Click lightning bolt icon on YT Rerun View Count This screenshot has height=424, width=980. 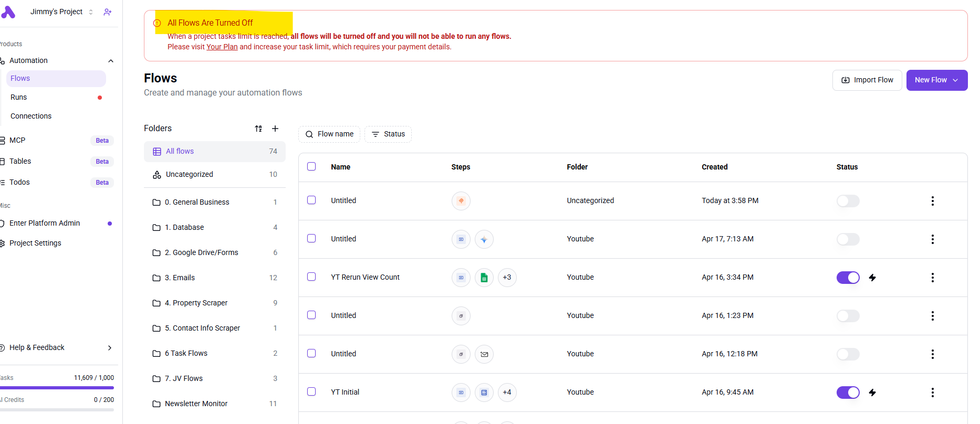[872, 278]
